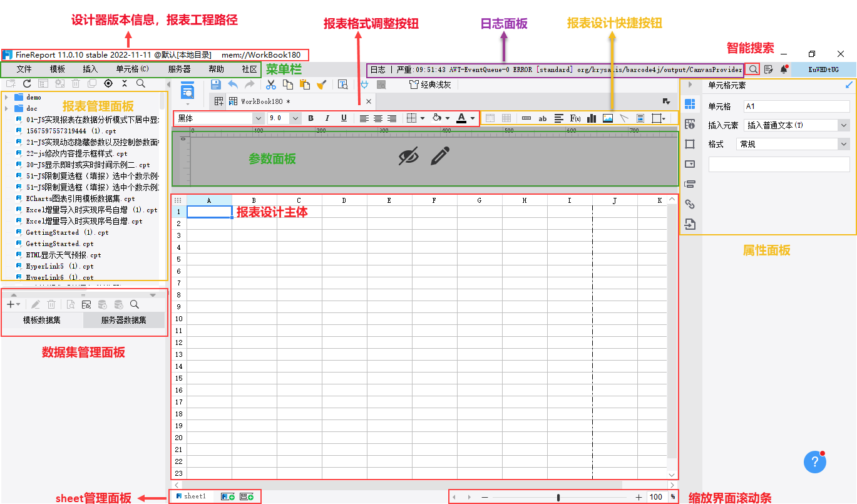The width and height of the screenshot is (857, 504).
Task: Open the add dataset plus dropdown
Action: [x=13, y=304]
